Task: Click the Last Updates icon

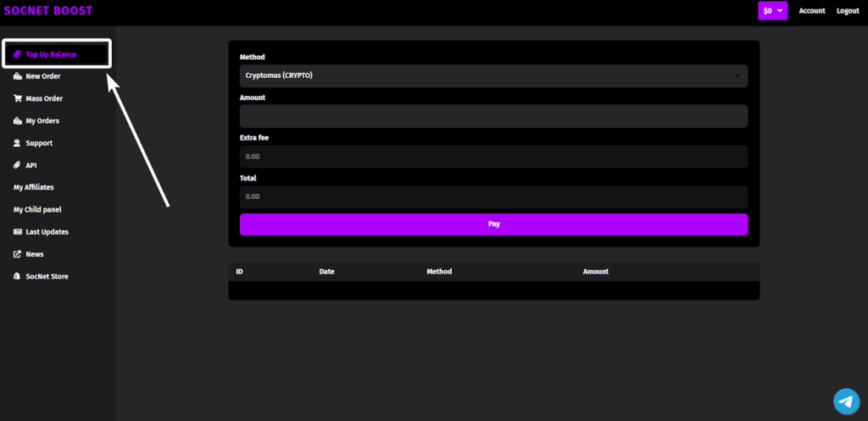Action: coord(18,232)
